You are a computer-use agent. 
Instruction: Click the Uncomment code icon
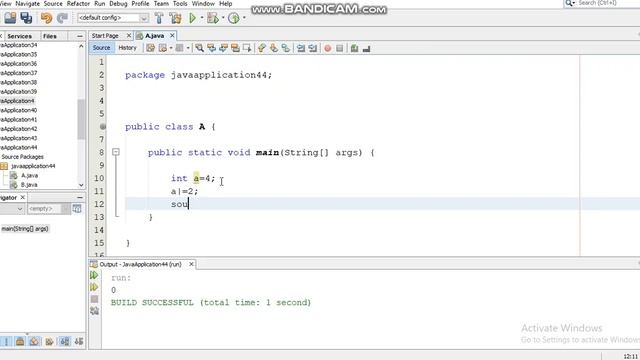click(366, 48)
